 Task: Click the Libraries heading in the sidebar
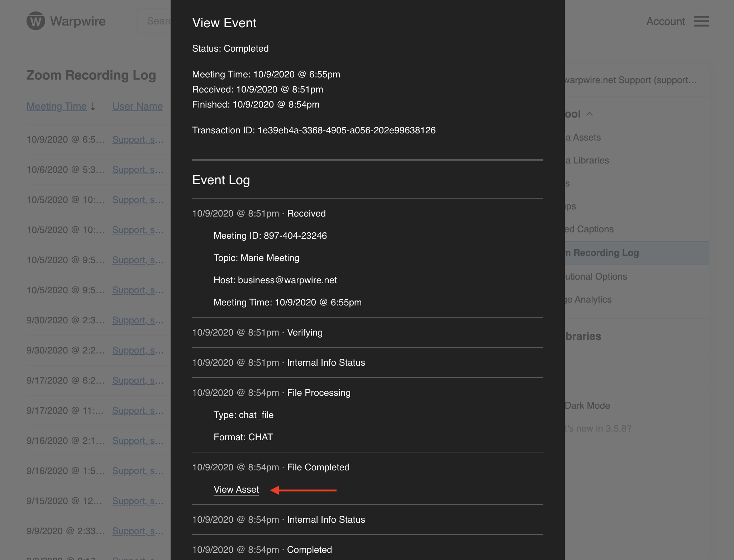tap(583, 336)
